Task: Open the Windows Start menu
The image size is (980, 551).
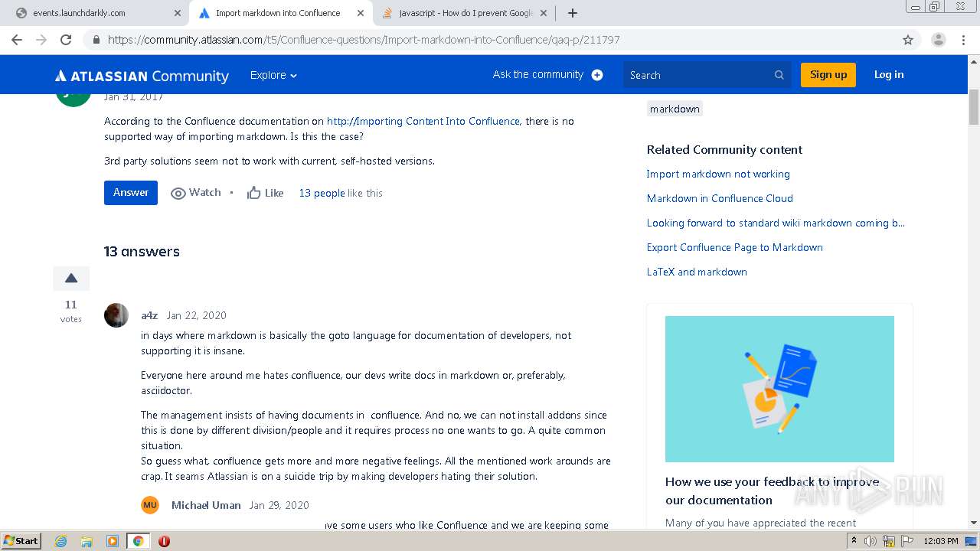Action: (21, 540)
